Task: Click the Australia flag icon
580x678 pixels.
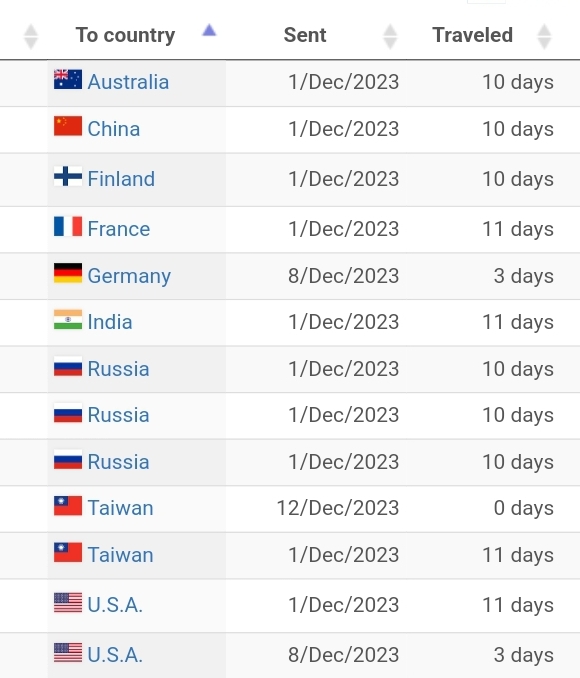Action: [68, 80]
